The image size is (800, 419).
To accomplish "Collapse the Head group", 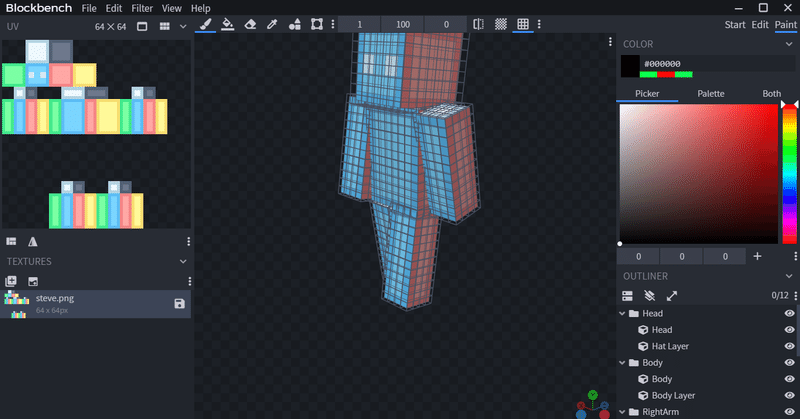I will point(622,313).
